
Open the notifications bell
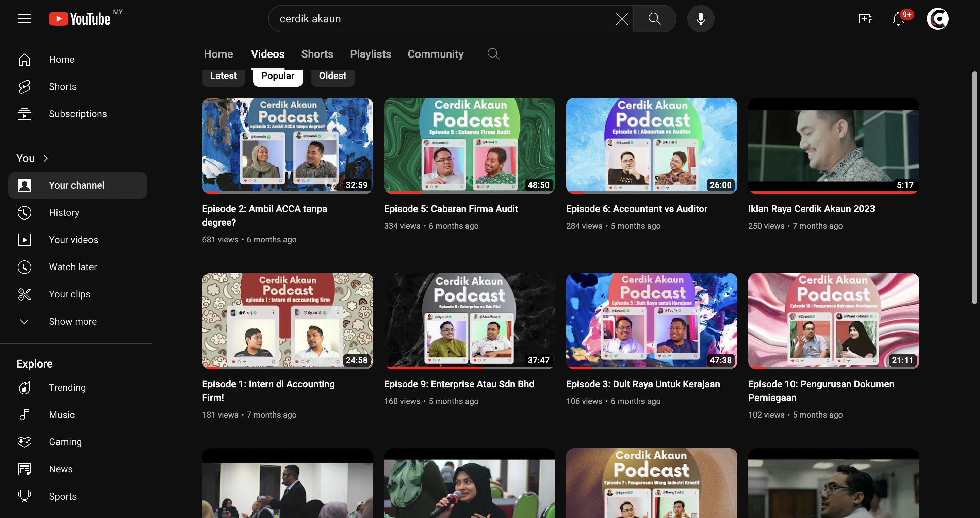(898, 18)
